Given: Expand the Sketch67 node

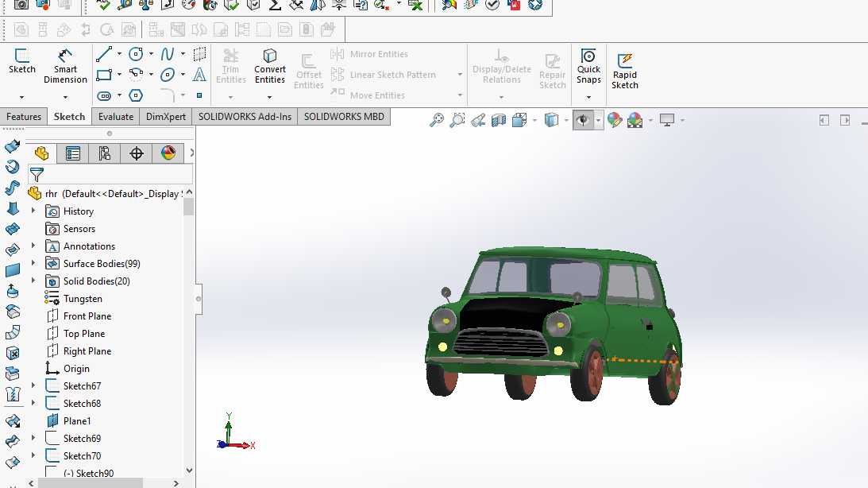Looking at the screenshot, I should pyautogui.click(x=33, y=385).
